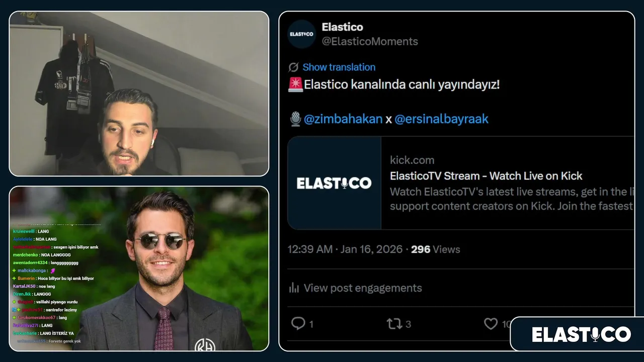The width and height of the screenshot is (644, 362).
Task: Open View post engagements
Action: pyautogui.click(x=363, y=288)
